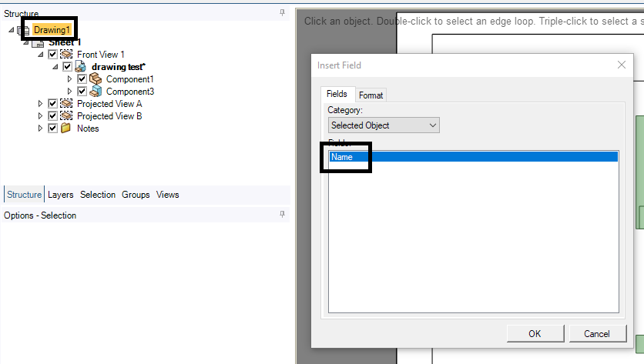Expand the Projected View B node
644x364 pixels.
click(40, 116)
